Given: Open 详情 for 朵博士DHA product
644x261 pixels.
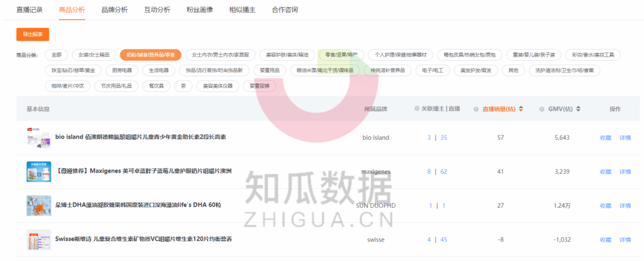Looking at the screenshot, I should [625, 205].
